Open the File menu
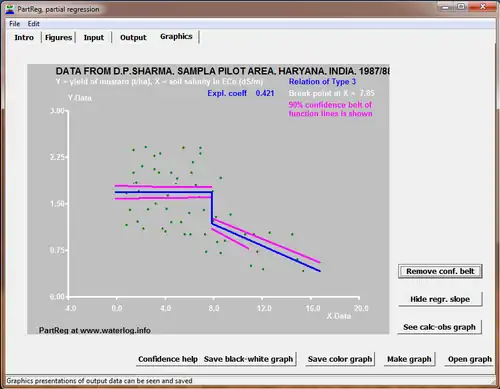The image size is (500, 389). (x=14, y=24)
